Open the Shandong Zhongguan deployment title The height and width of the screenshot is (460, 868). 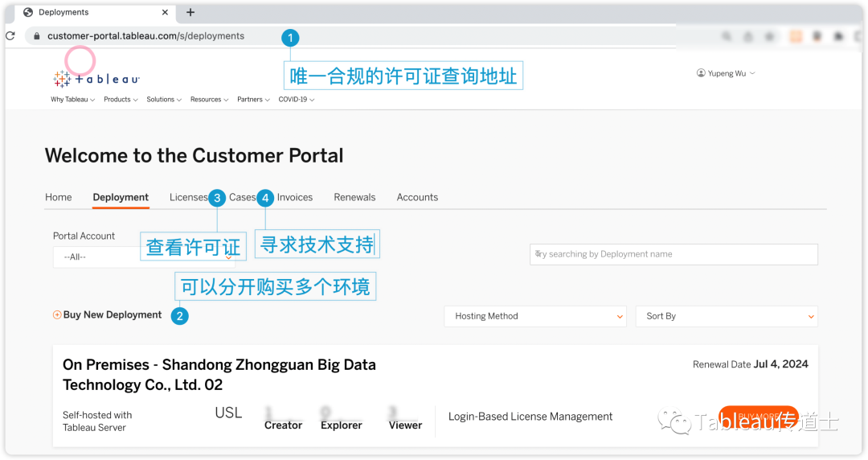tap(219, 375)
